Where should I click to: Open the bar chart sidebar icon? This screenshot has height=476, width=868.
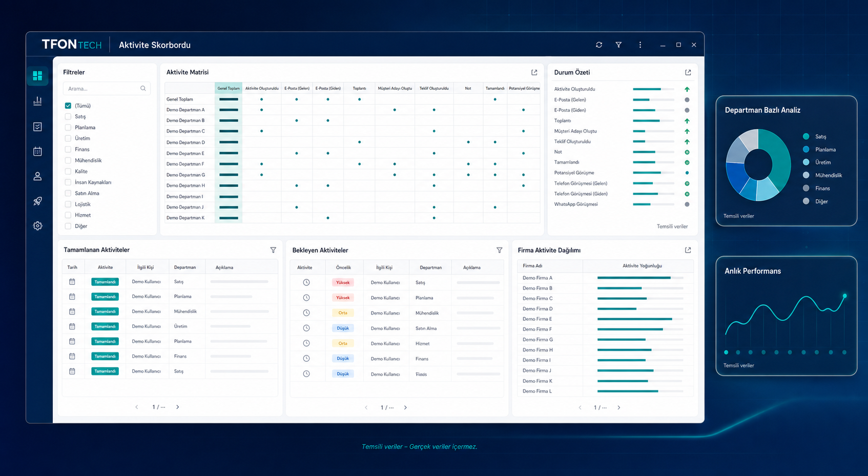(37, 101)
